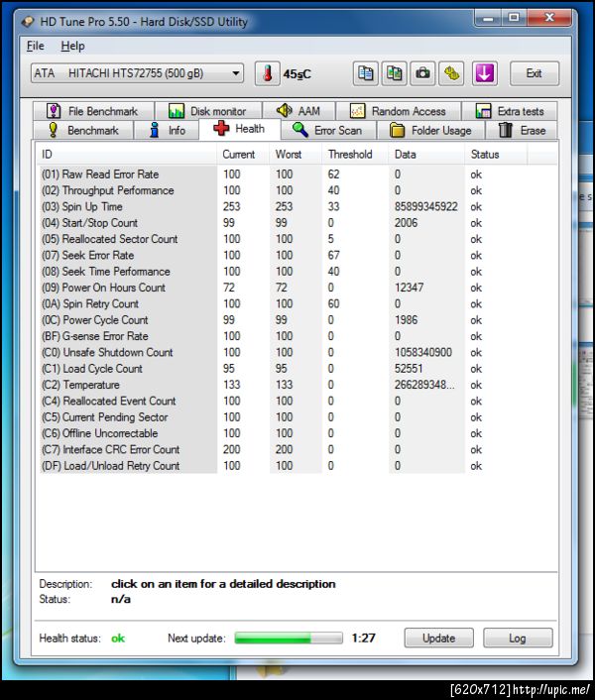
Task: Click the Exit button
Action: [x=534, y=73]
